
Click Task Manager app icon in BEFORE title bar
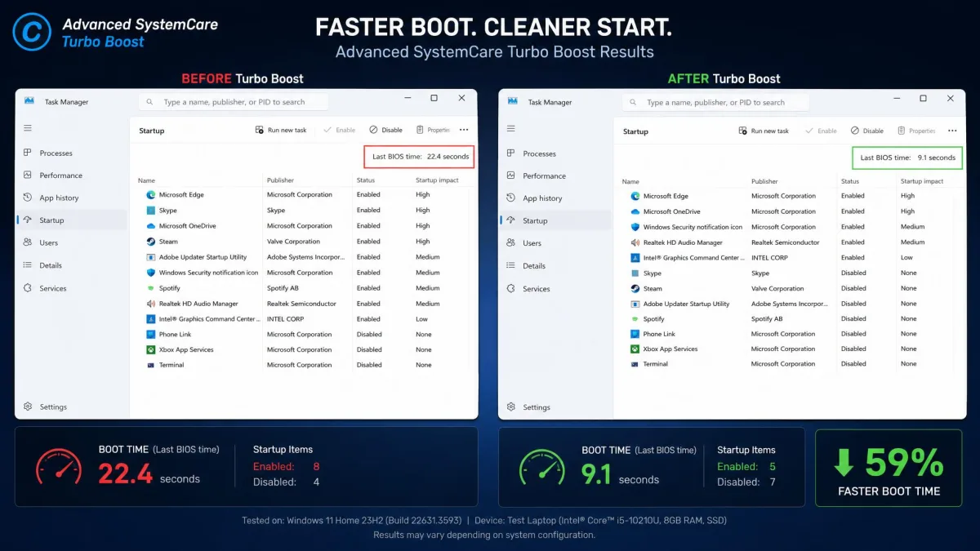29,102
